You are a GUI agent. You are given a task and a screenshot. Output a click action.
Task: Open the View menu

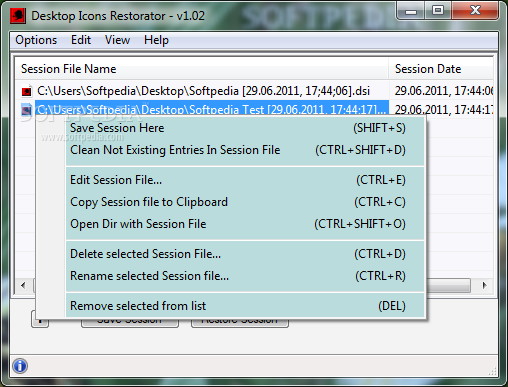pyautogui.click(x=117, y=40)
